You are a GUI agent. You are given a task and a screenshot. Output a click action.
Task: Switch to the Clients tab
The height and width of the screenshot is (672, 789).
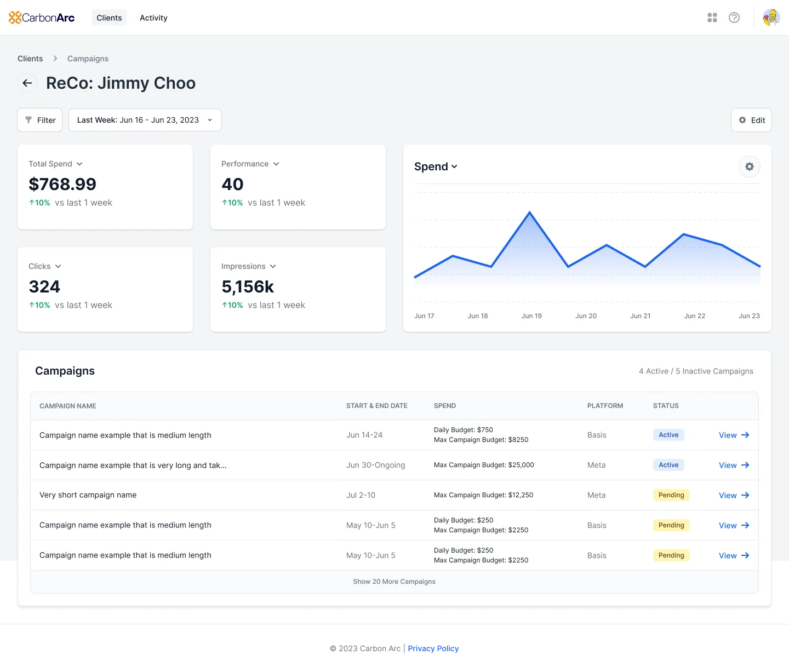109,18
